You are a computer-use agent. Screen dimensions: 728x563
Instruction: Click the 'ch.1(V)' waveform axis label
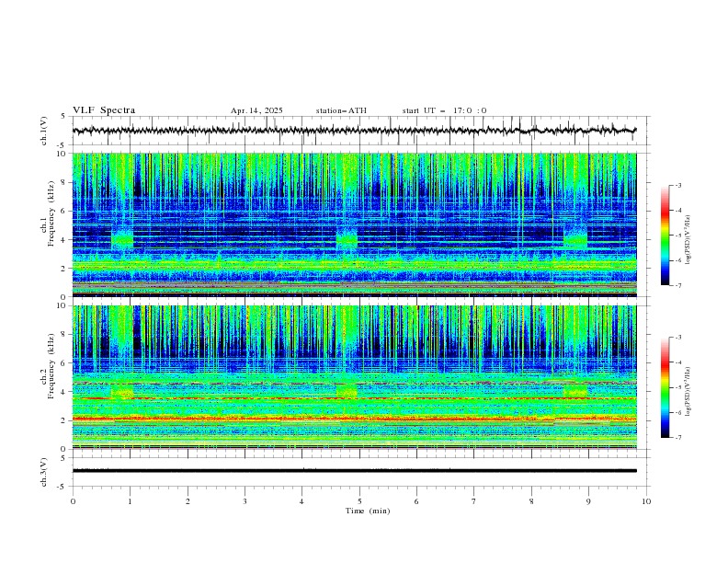[x=44, y=131]
